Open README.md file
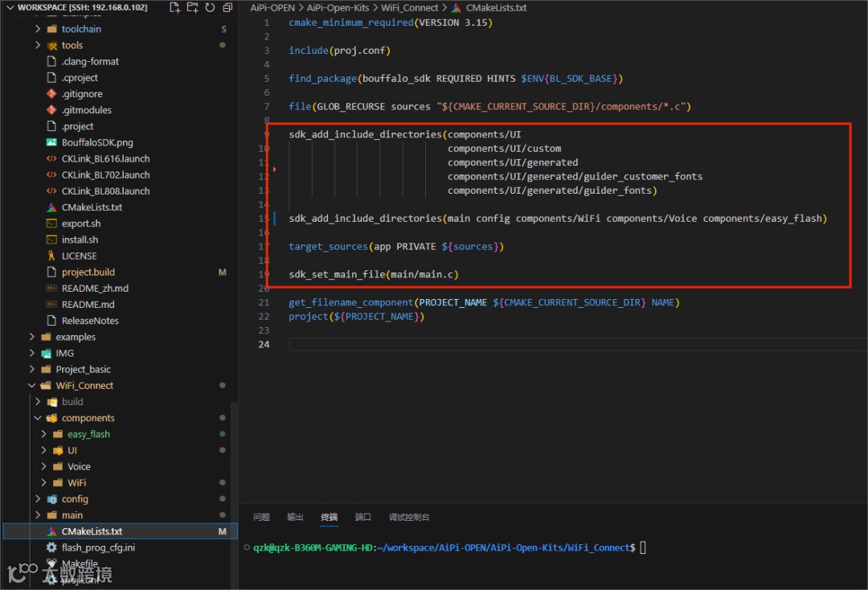Viewport: 868px width, 590px height. click(88, 305)
